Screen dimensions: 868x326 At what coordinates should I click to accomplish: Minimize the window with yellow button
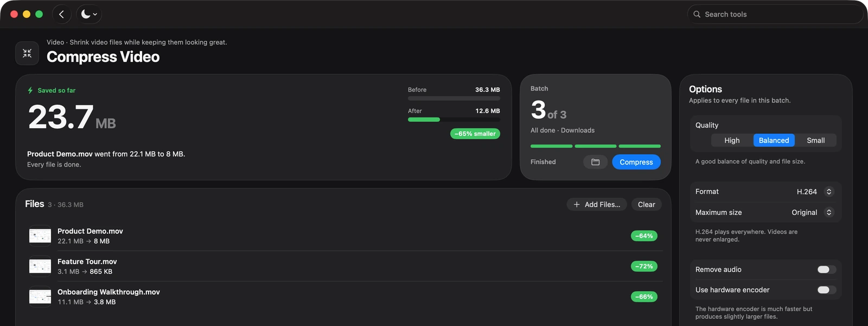tap(27, 14)
